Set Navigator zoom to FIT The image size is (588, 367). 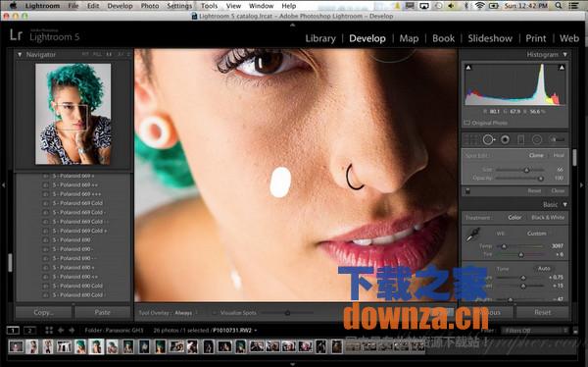click(85, 55)
